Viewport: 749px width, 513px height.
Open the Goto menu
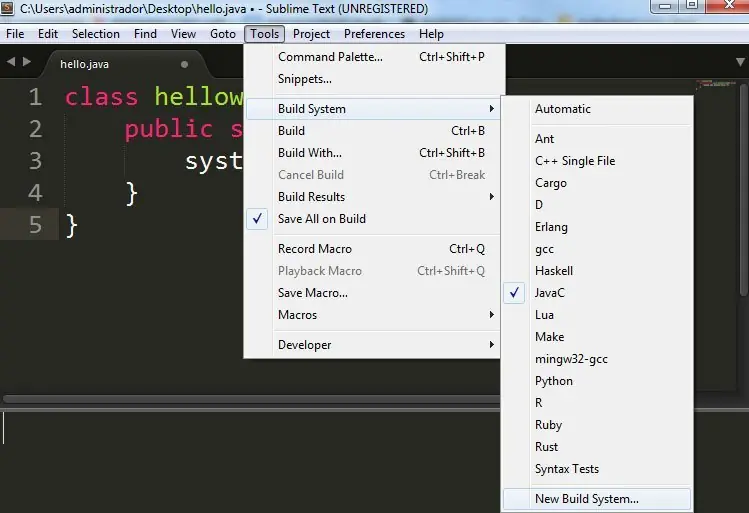coord(223,34)
